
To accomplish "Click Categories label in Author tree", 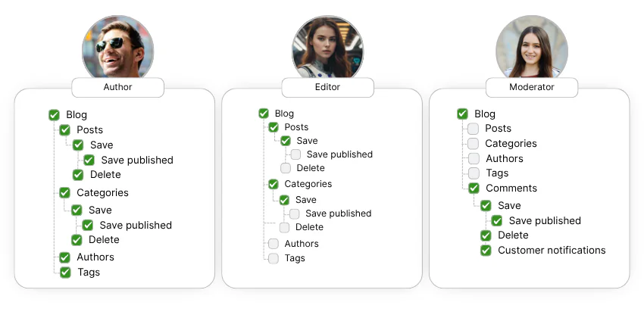I will [x=102, y=193].
